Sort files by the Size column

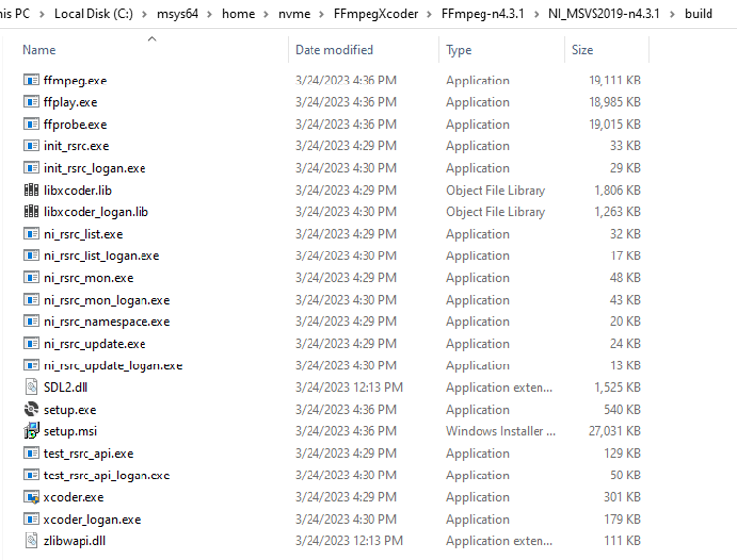(582, 50)
